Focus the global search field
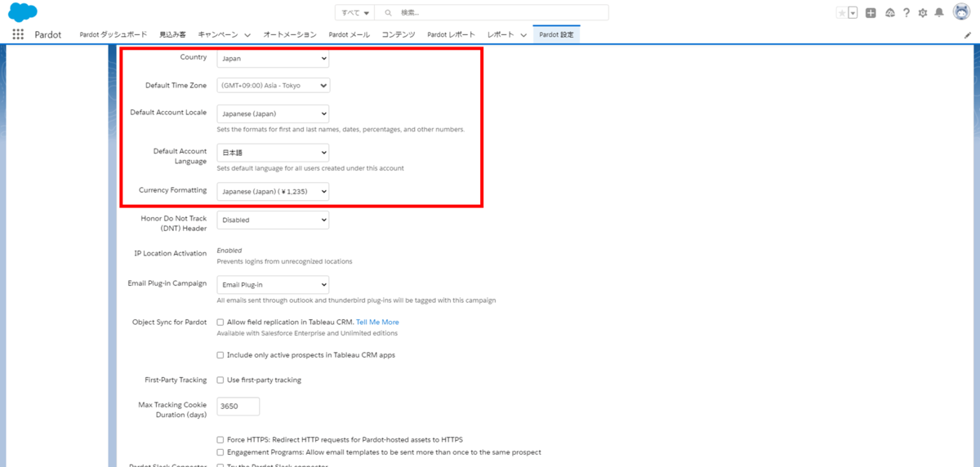This screenshot has width=980, height=467. (x=492, y=13)
